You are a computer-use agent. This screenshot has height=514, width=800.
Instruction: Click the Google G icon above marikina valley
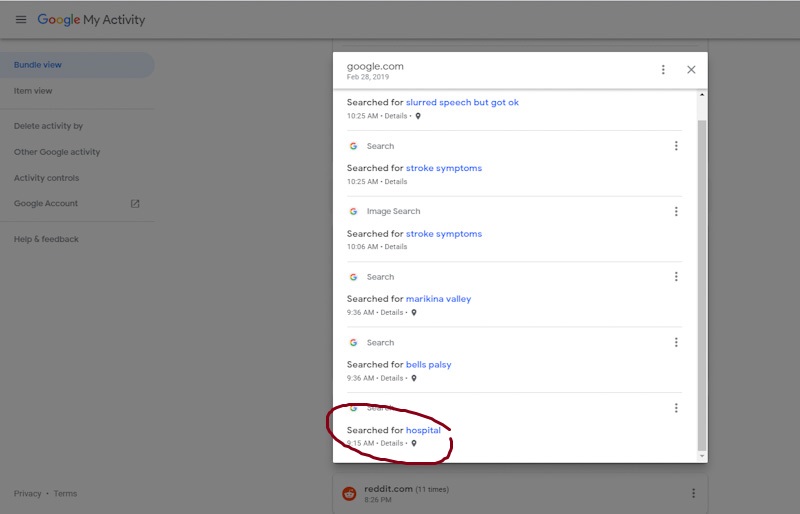(353, 277)
